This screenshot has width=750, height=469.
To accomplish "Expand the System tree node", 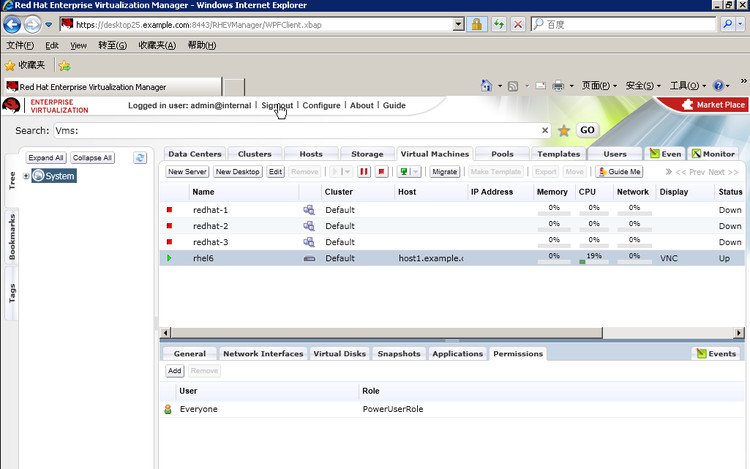I will (x=26, y=176).
